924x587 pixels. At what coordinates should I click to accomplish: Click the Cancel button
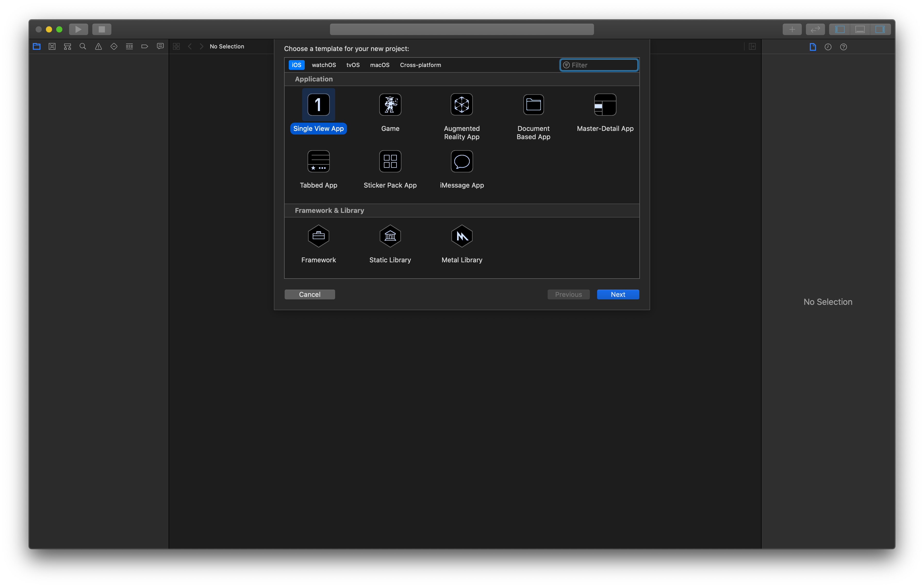click(x=310, y=295)
